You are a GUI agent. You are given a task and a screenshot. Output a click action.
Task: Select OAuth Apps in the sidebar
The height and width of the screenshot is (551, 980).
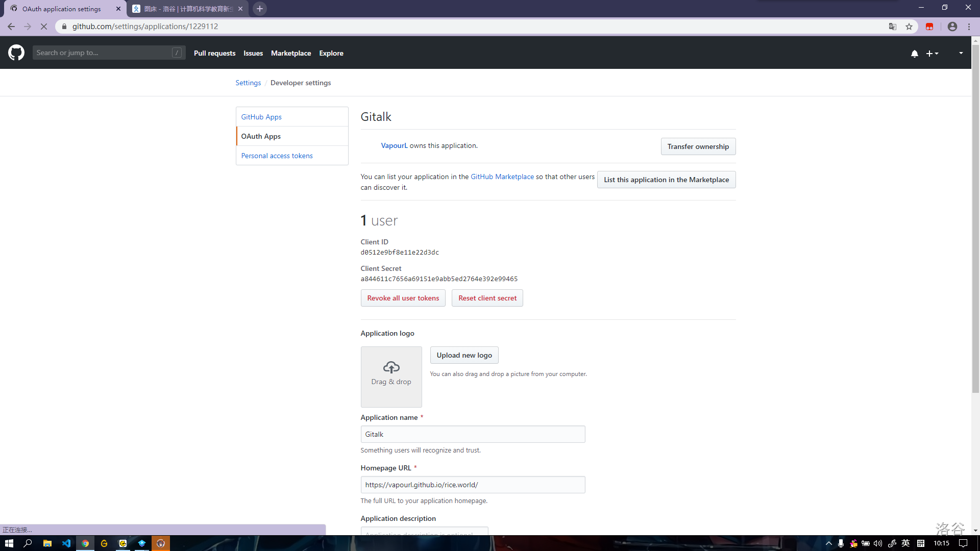[292, 136]
